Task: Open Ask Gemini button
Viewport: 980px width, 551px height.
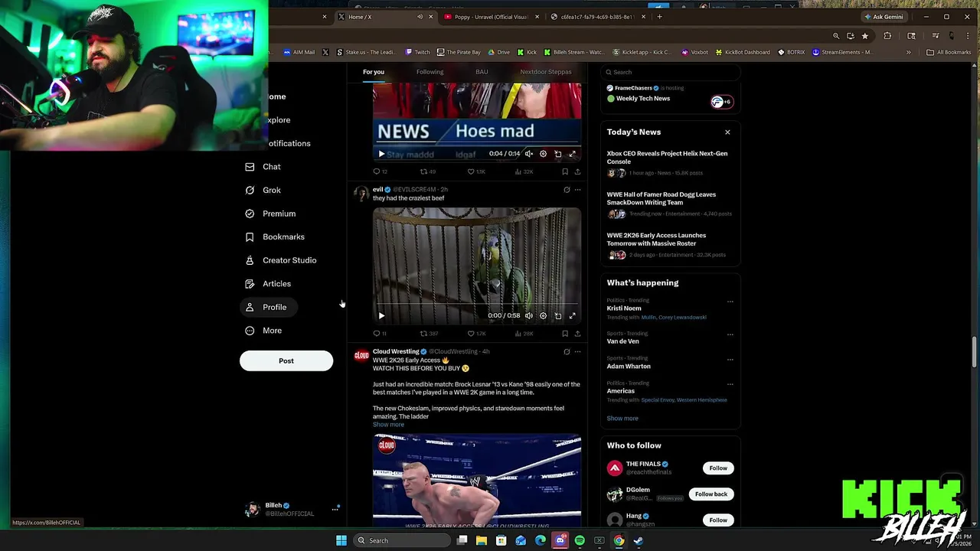Action: point(884,17)
